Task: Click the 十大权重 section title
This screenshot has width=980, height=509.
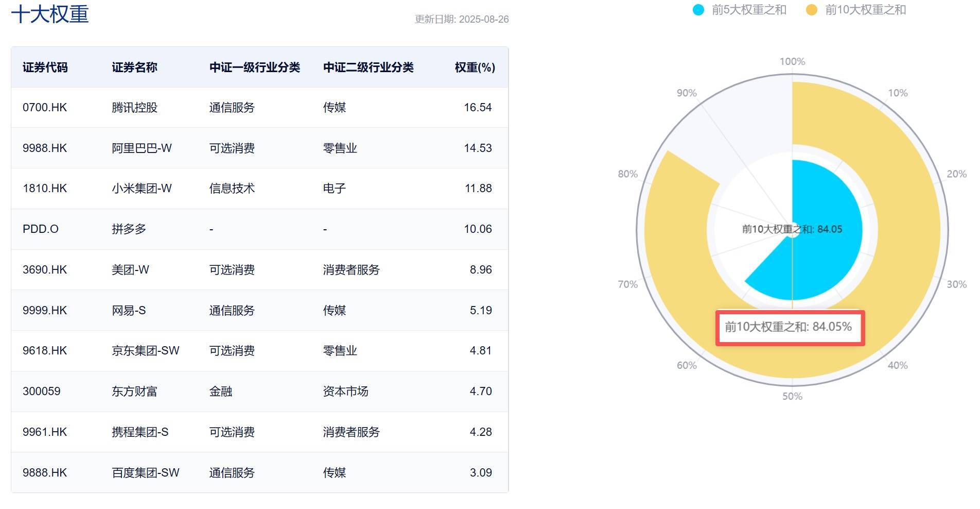Action: coord(50,14)
